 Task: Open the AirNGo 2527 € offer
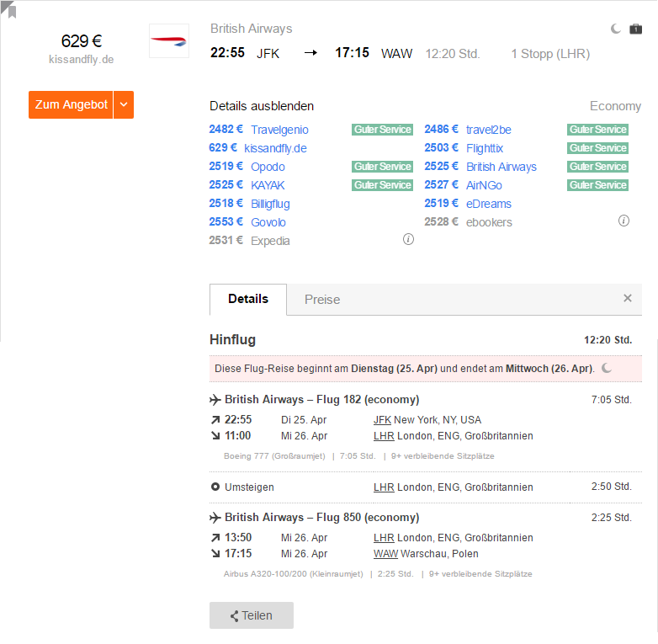tap(464, 185)
